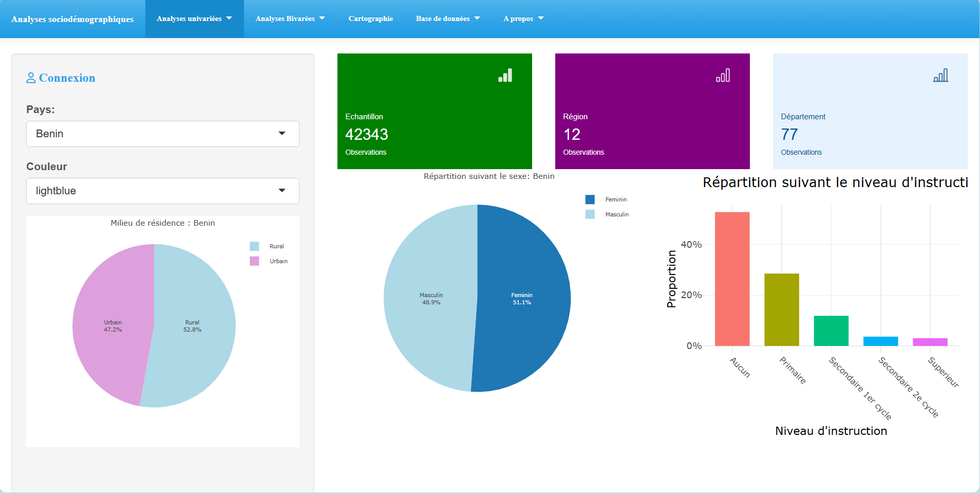
Task: Open the Base de données menu
Action: click(x=447, y=19)
